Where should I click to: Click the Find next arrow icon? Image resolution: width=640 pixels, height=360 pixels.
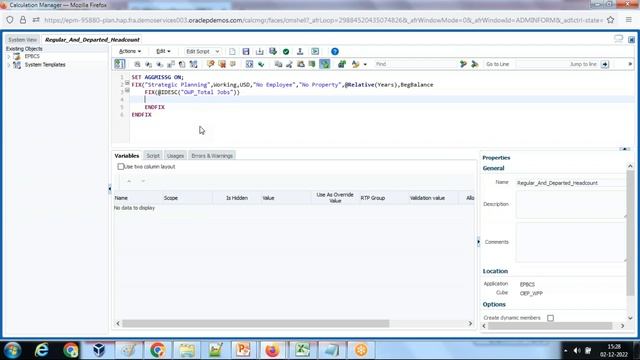click(463, 64)
